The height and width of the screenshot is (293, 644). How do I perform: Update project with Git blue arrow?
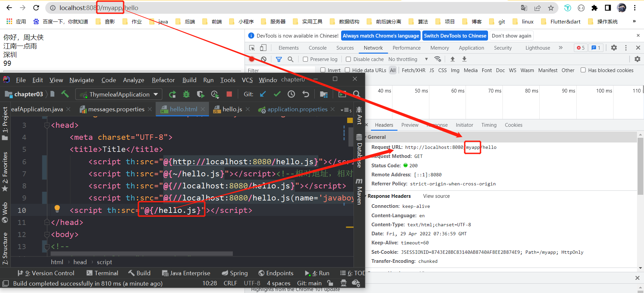pos(263,94)
